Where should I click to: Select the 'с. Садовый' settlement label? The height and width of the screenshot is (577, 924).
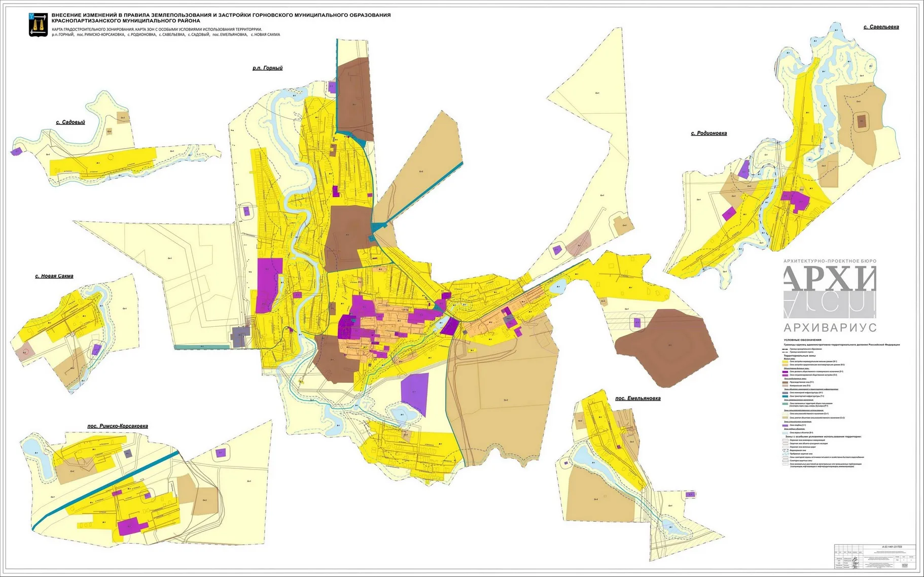[x=70, y=122]
